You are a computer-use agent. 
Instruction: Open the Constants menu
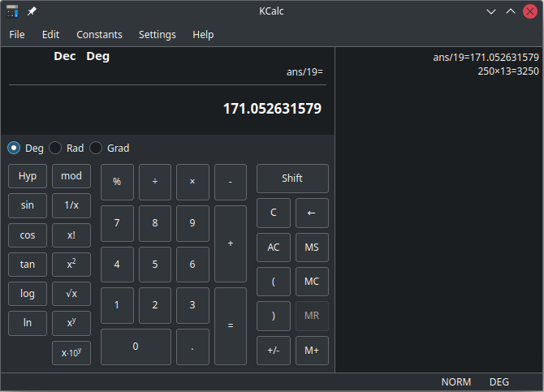(99, 35)
